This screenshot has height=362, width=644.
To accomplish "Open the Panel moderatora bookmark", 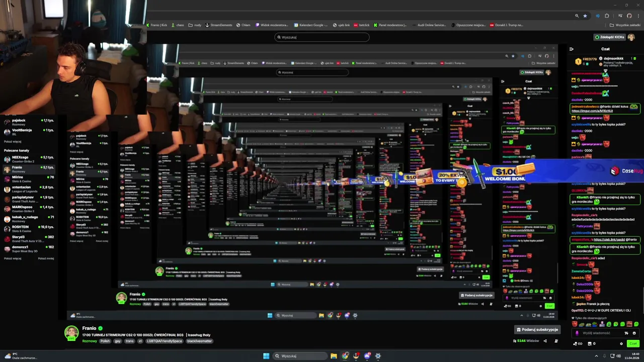I will (x=389, y=25).
